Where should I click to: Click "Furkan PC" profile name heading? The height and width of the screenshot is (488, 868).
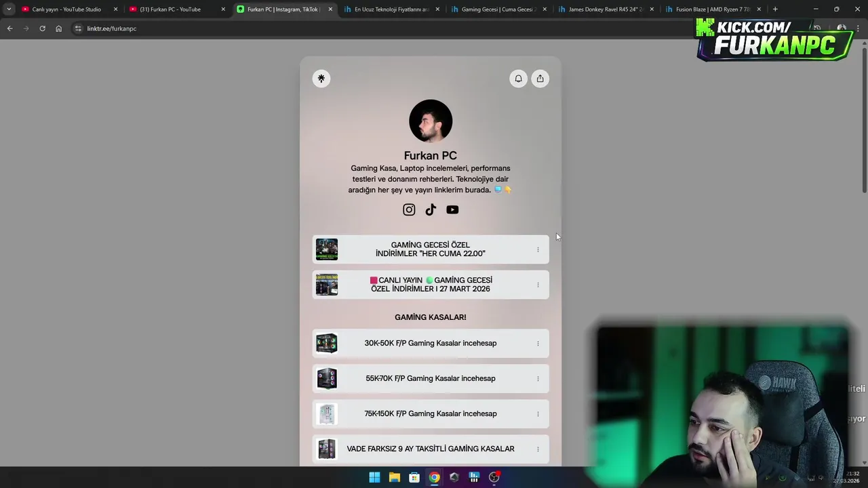(x=431, y=156)
